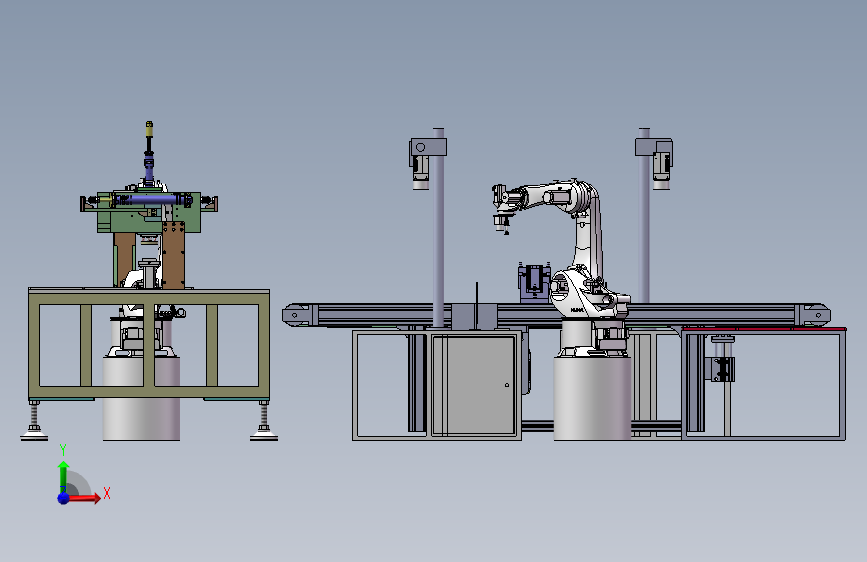
Task: Select the brown support column on left machine
Action: click(174, 254)
